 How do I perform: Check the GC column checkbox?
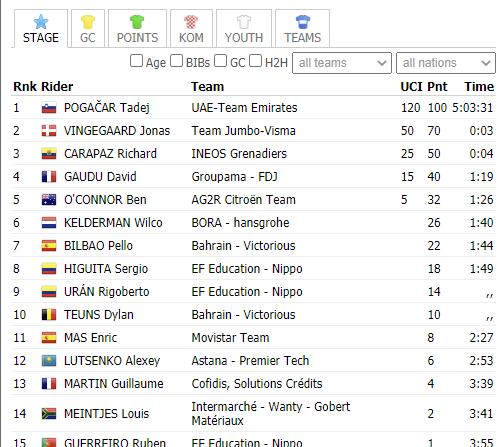220,61
